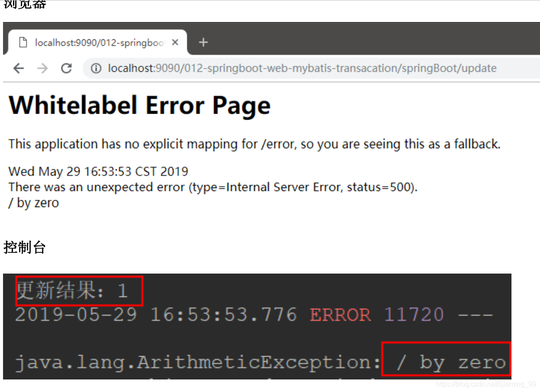540x392 pixels.
Task: Click the '/ by zero' text in console
Action: click(451, 363)
